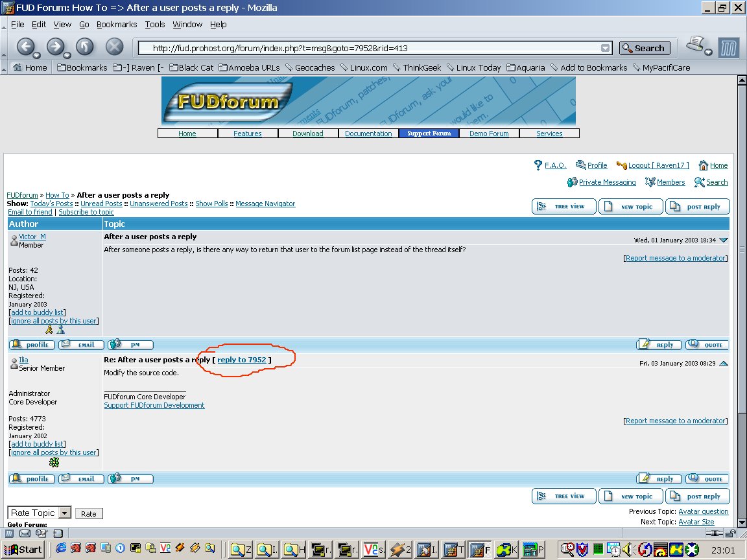Open the Geocaches bookmark
This screenshot has height=560, width=747.
pyautogui.click(x=310, y=67)
